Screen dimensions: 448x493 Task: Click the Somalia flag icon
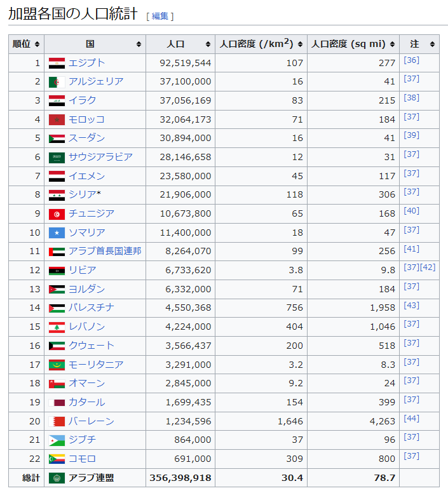[x=57, y=233]
